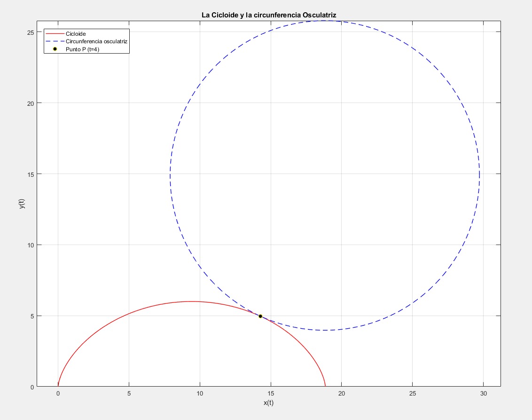532x420 pixels.
Task: Click the x-axis tick label 20
Action: pos(342,393)
